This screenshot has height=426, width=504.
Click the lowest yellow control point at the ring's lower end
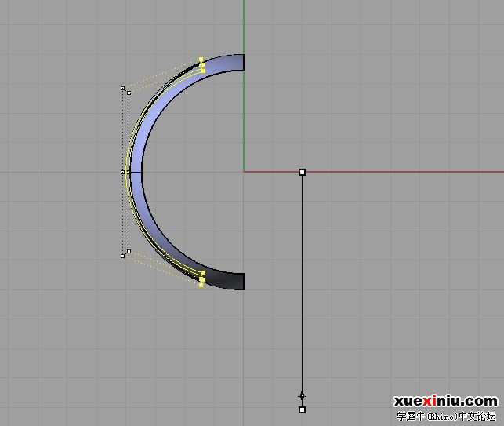click(201, 285)
